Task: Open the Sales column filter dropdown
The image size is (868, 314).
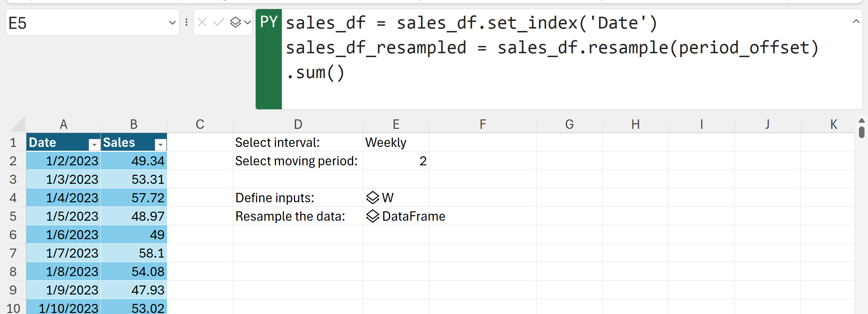Action: [160, 144]
